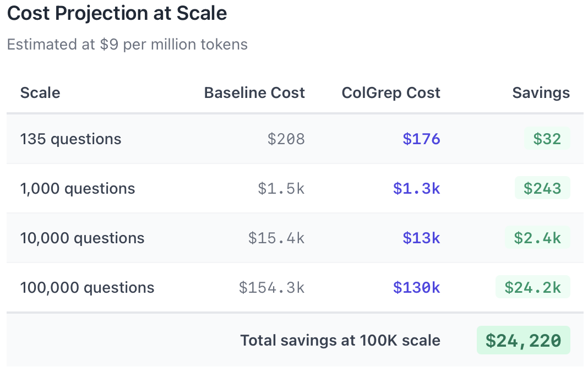Click the ColGrep Cost column header

391,93
